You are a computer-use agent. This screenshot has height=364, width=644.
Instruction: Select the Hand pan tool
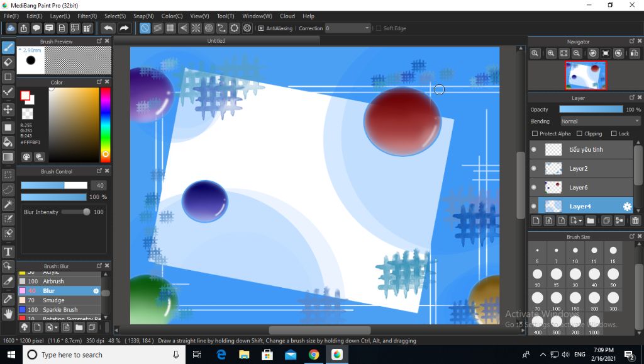[x=8, y=314]
